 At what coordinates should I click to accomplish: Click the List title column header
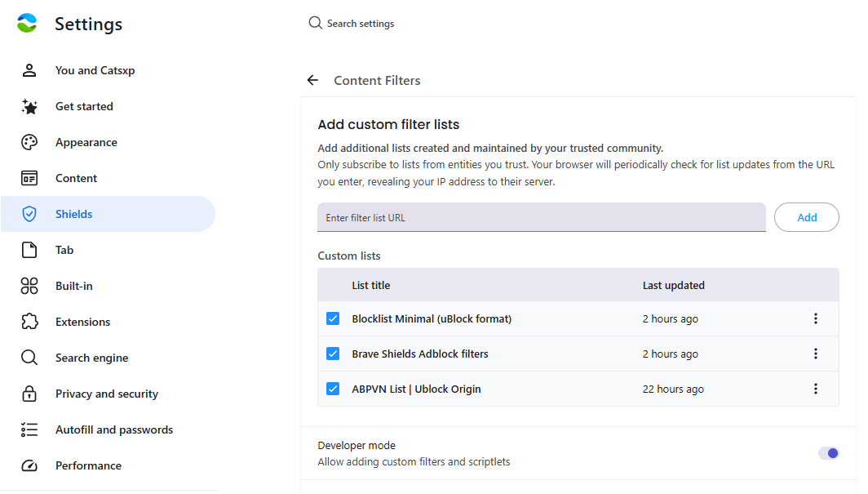point(371,285)
